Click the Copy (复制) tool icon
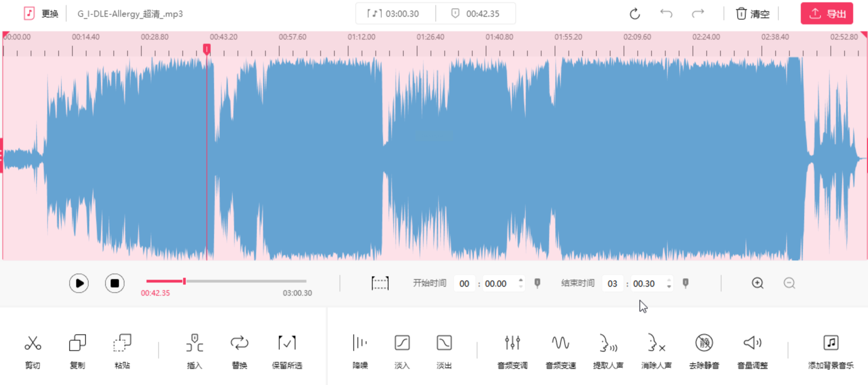The image size is (868, 385). (78, 343)
